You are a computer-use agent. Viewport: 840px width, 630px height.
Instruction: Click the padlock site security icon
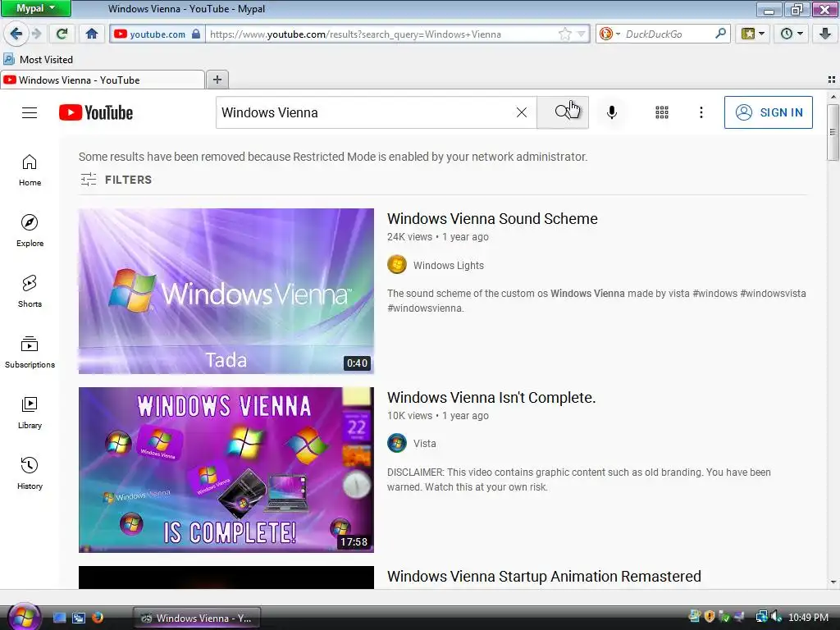click(196, 34)
